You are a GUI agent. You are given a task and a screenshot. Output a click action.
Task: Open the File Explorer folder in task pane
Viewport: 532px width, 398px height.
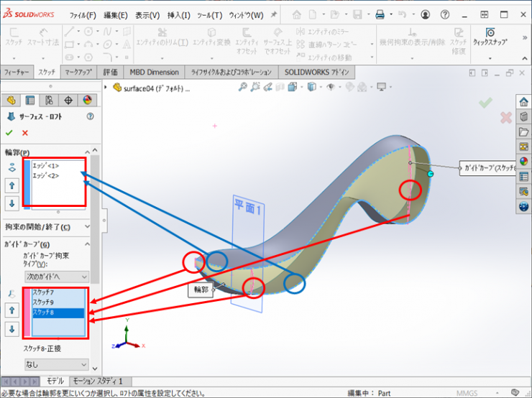click(523, 132)
